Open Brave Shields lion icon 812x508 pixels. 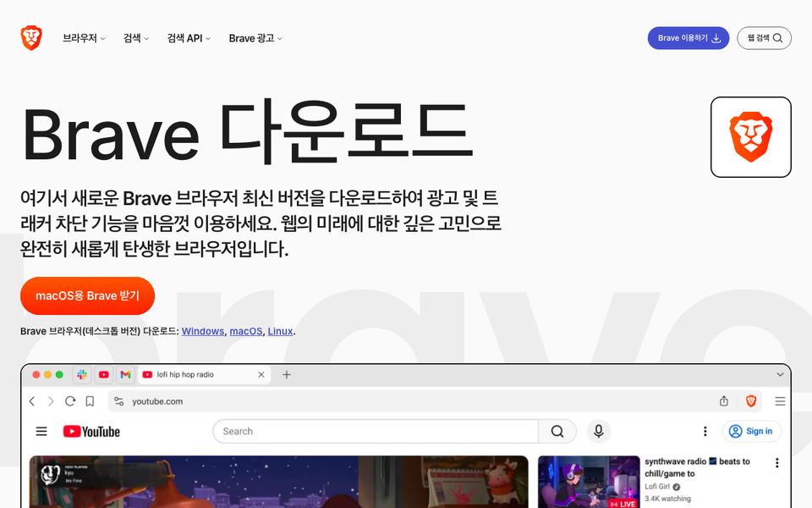[751, 400]
